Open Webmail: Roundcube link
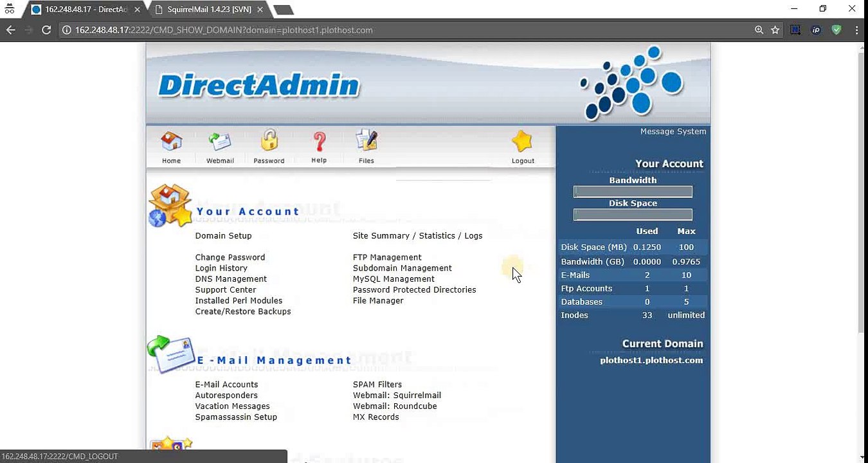Image resolution: width=868 pixels, height=463 pixels. click(395, 406)
